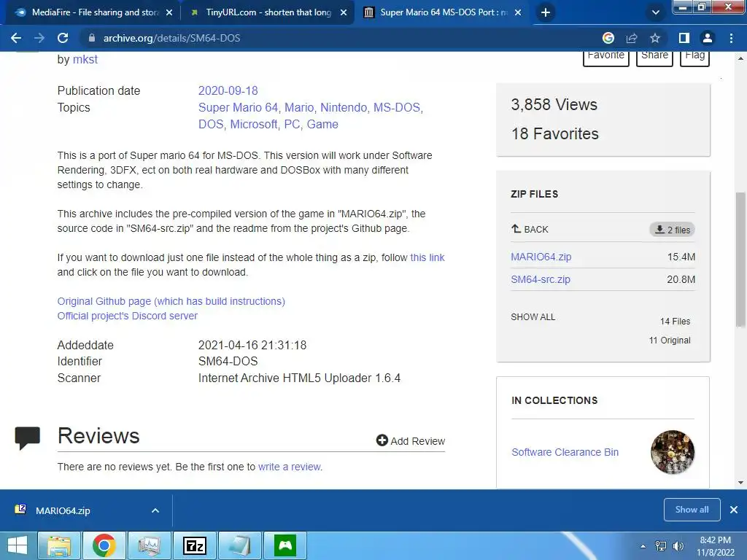747x560 pixels.
Task: Download MARIO64.zip from the file list
Action: click(541, 257)
